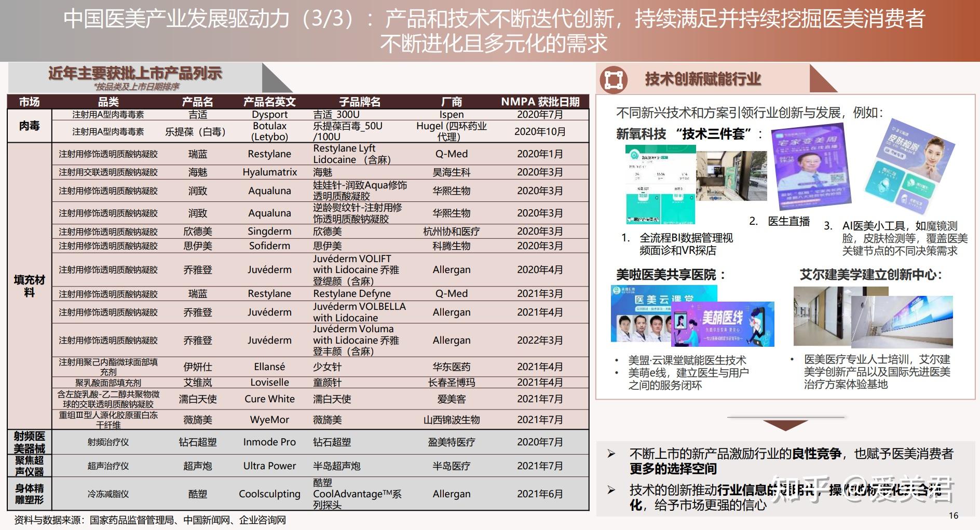Click the Singderm English name cell
980x530 pixels.
(x=269, y=231)
